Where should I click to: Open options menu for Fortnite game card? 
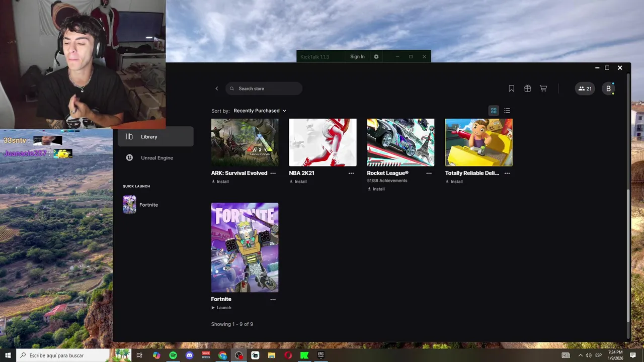(273, 299)
